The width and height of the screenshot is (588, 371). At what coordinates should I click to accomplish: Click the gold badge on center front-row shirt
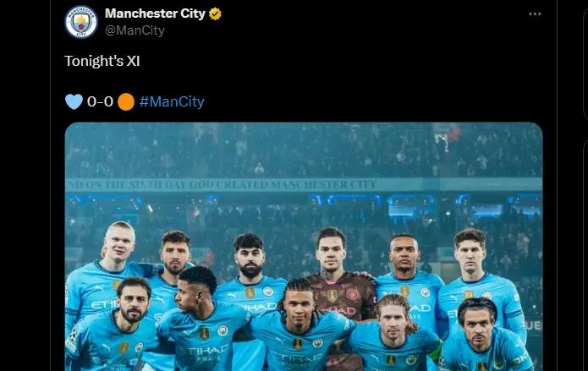coord(297,343)
